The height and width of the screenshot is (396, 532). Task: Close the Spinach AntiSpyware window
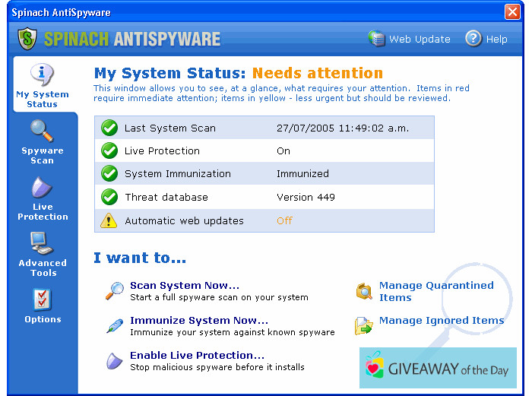(x=512, y=12)
